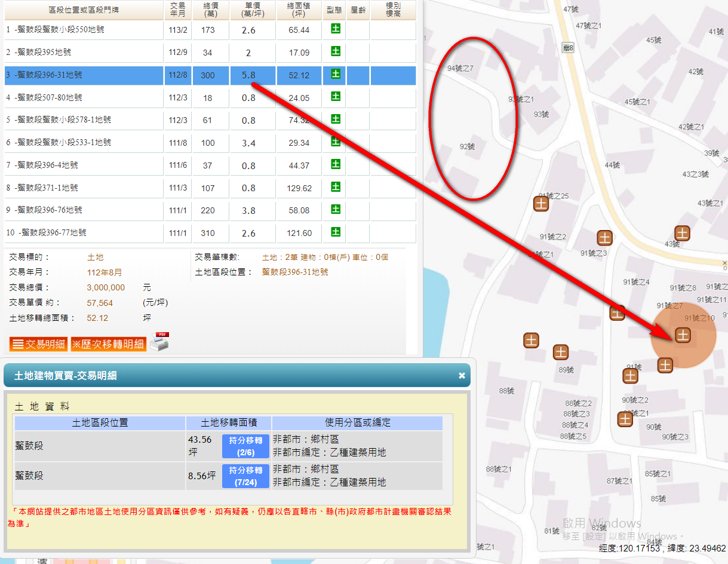Screen dimensions: 728x564
Task: Click the 57,564 交易單價 value
Action: [x=100, y=303]
